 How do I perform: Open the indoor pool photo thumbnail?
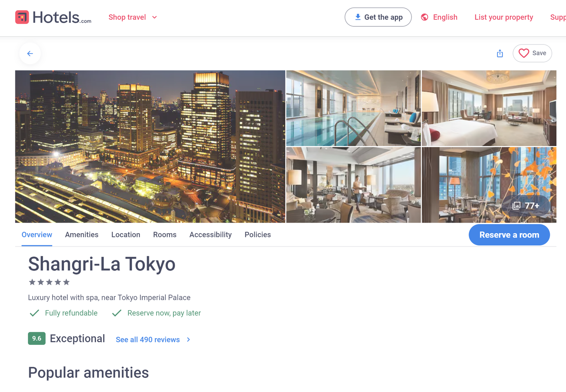(353, 108)
